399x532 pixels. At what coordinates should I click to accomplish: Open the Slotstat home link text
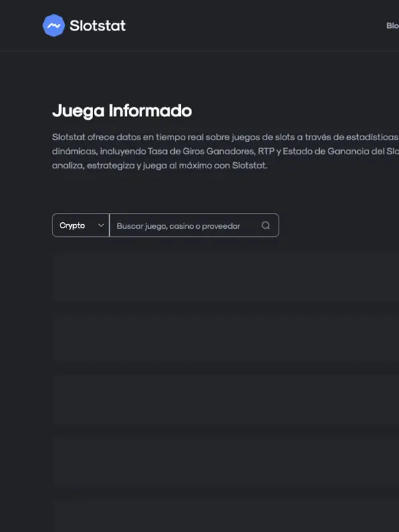[x=98, y=25]
